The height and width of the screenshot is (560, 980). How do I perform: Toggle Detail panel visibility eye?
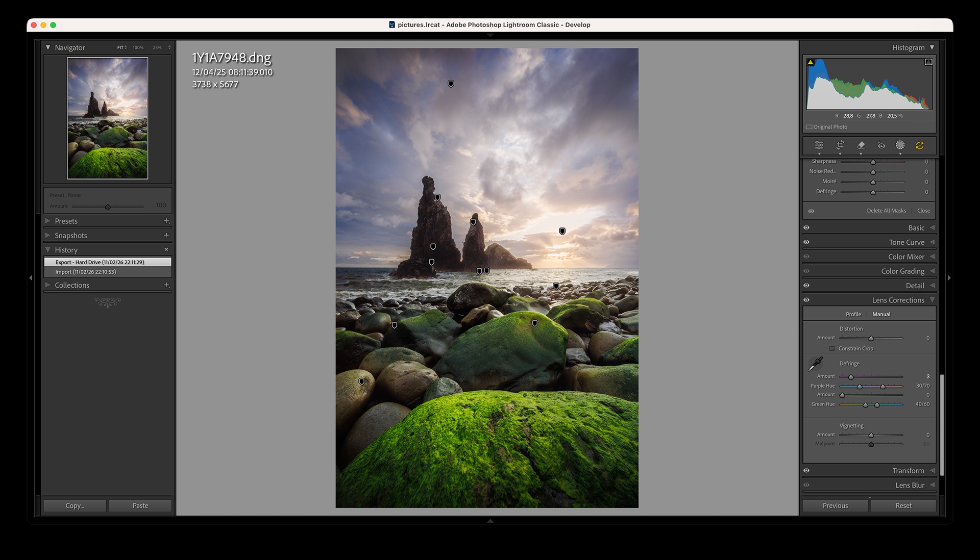tap(806, 286)
